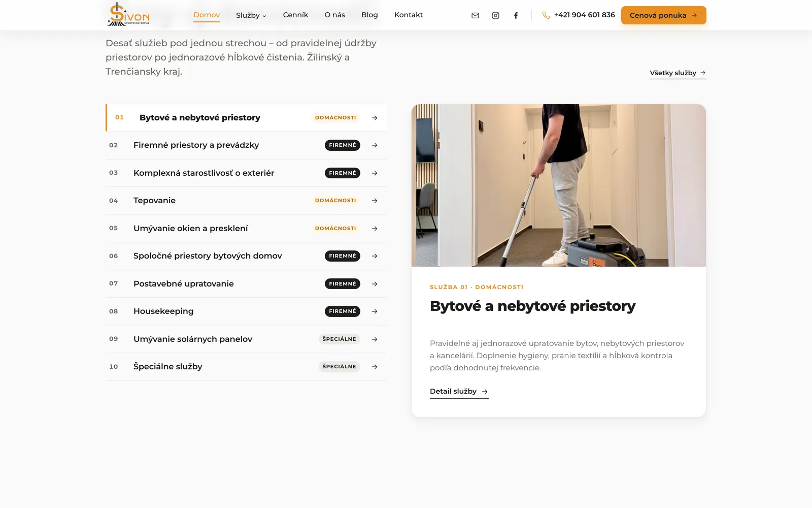812x508 pixels.
Task: Call the number +421 904 601 836
Action: [x=584, y=15]
